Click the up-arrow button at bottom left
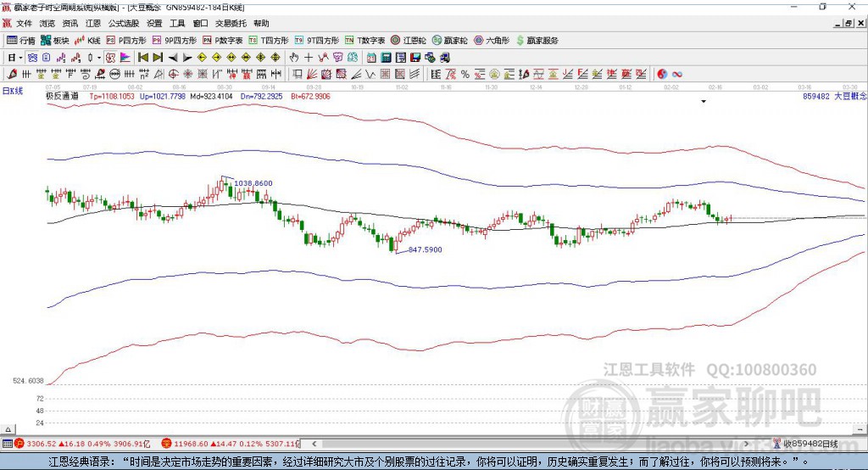This screenshot has height=470, width=868. tap(8, 429)
